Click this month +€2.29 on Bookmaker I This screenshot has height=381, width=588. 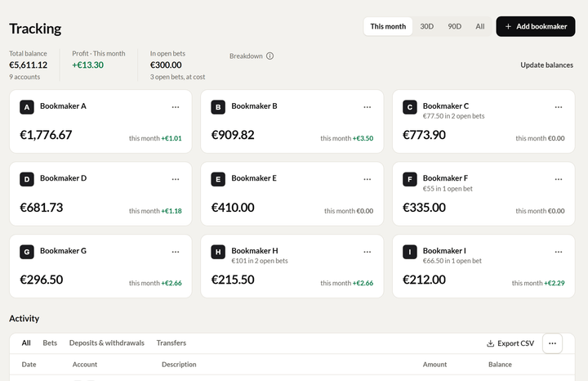(538, 283)
